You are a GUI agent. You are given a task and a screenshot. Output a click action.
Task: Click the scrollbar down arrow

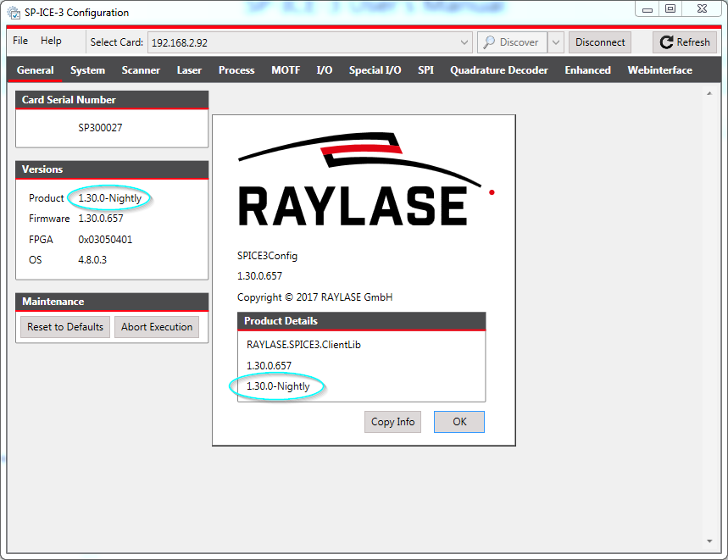coord(709,541)
